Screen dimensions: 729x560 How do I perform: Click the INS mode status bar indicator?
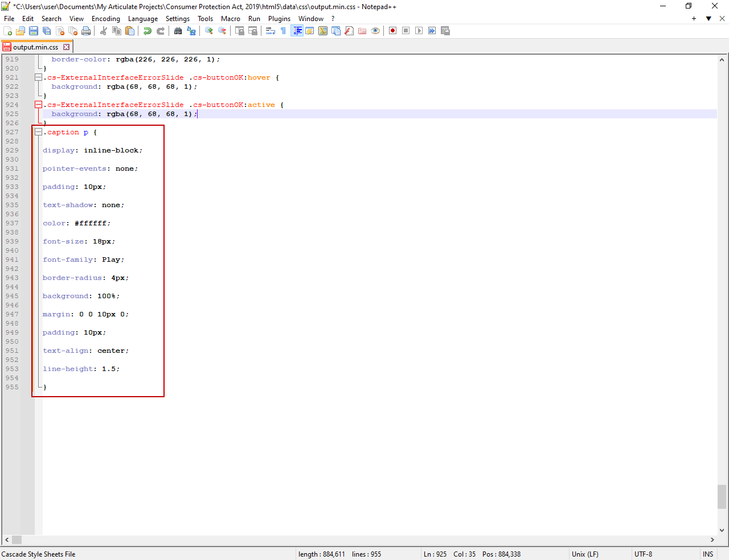coord(707,554)
